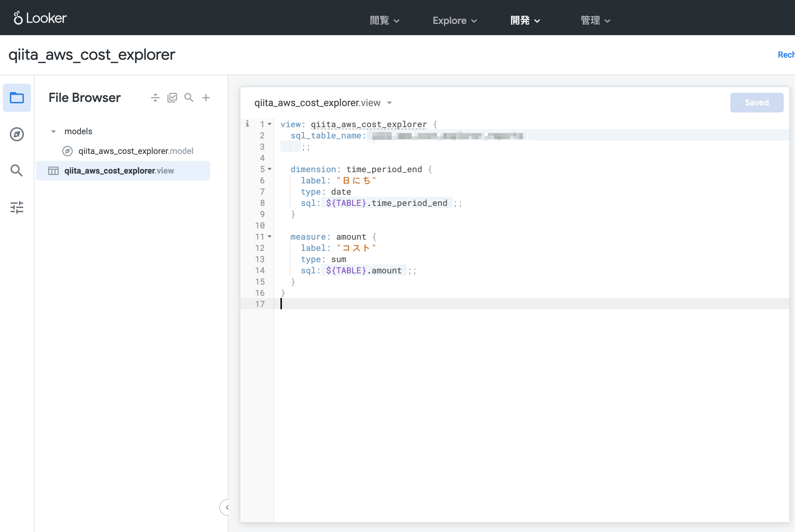Select qiita_aws_cost_explorer.view file
Viewport: 795px width, 532px height.
point(123,171)
